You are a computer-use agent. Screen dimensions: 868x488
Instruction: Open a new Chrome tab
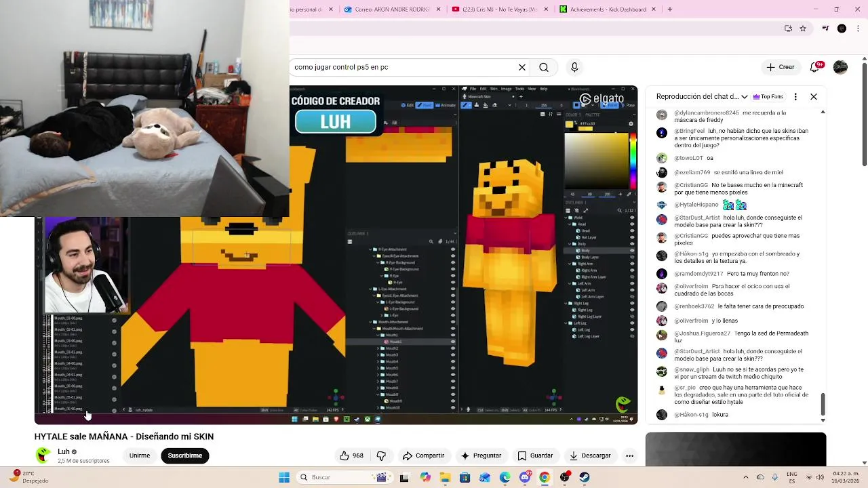pyautogui.click(x=670, y=9)
